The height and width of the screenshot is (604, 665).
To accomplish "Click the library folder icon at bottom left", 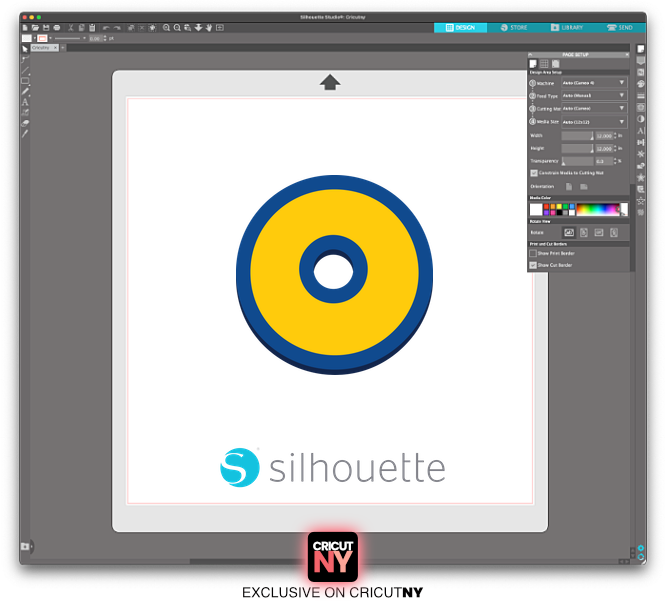I will tap(25, 546).
